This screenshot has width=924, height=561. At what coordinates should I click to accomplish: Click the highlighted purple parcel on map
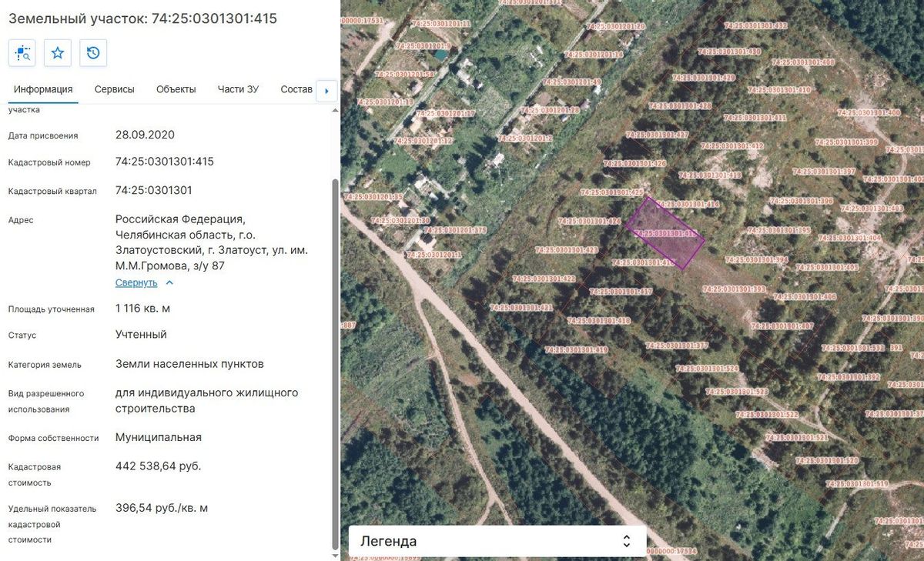(x=664, y=232)
